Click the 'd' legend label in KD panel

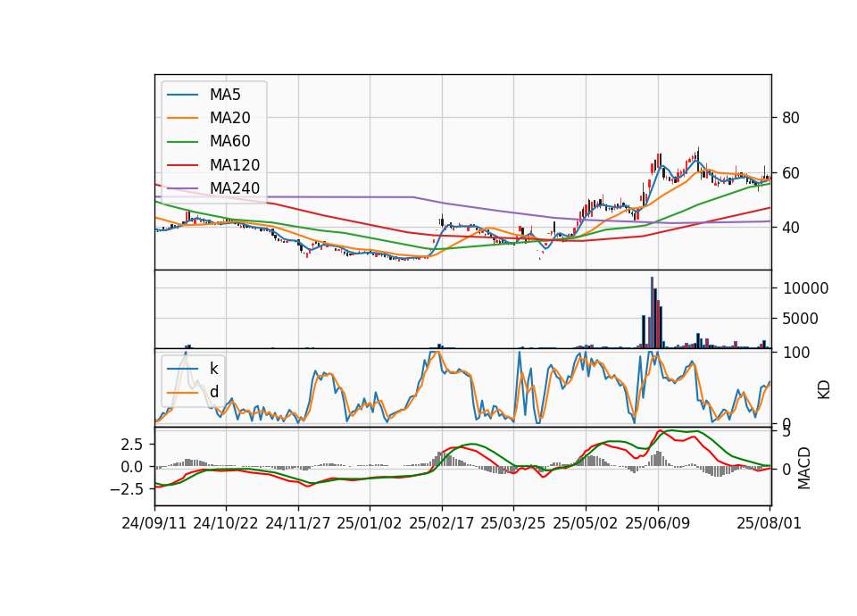(x=213, y=392)
